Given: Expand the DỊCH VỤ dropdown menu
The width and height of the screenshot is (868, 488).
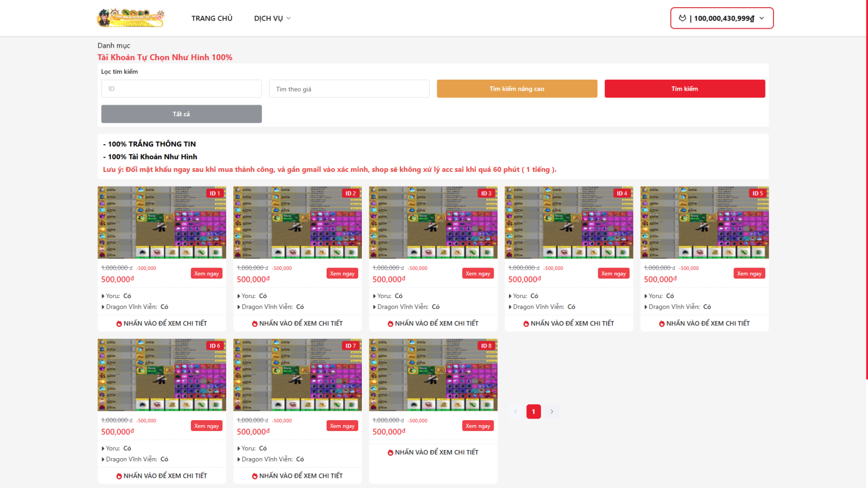Looking at the screenshot, I should (272, 18).
